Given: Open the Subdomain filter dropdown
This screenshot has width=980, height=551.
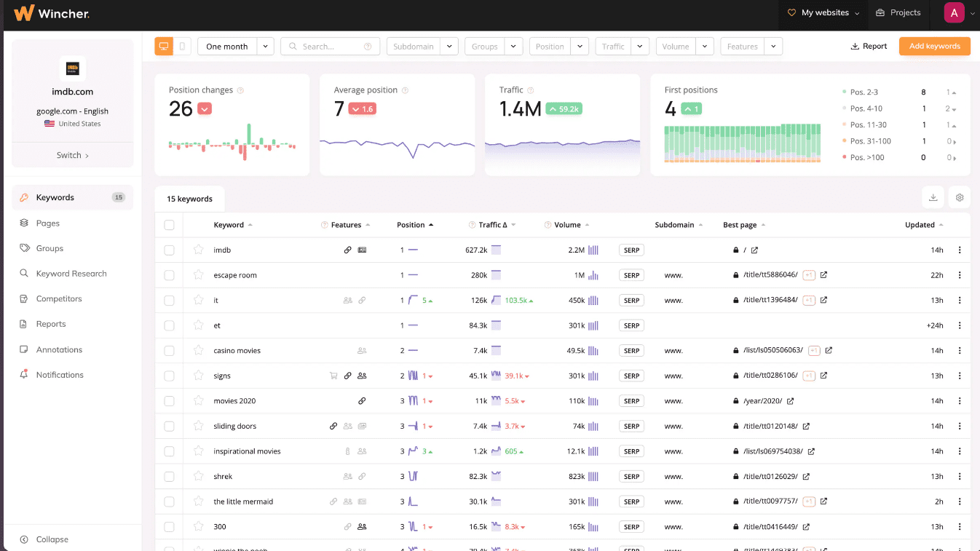Looking at the screenshot, I should pos(422,47).
